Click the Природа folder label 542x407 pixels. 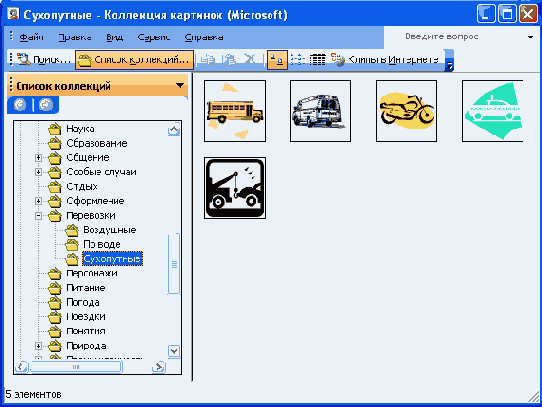click(86, 346)
